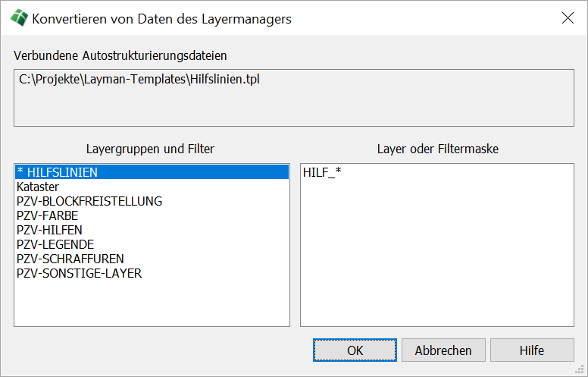The image size is (588, 377).
Task: Select PZV-SONSTIGE-LAYER layer group
Action: pyautogui.click(x=79, y=273)
